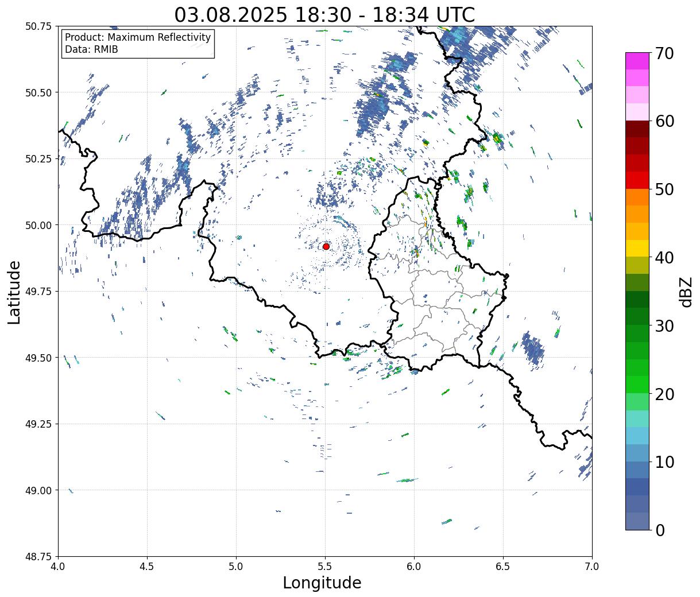Click the "Data: RMIB" label
The image size is (700, 597).
[91, 50]
